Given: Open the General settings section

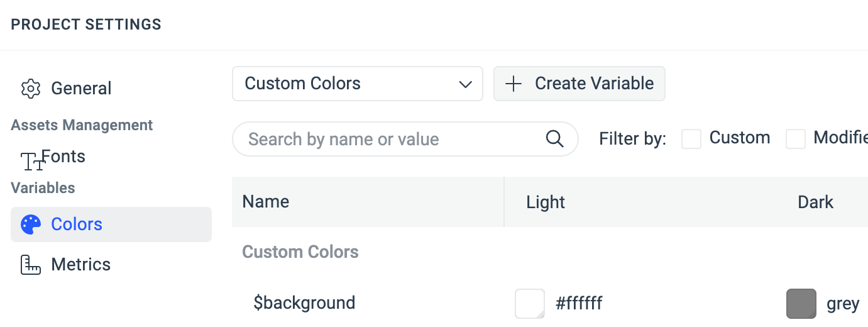Looking at the screenshot, I should [81, 89].
